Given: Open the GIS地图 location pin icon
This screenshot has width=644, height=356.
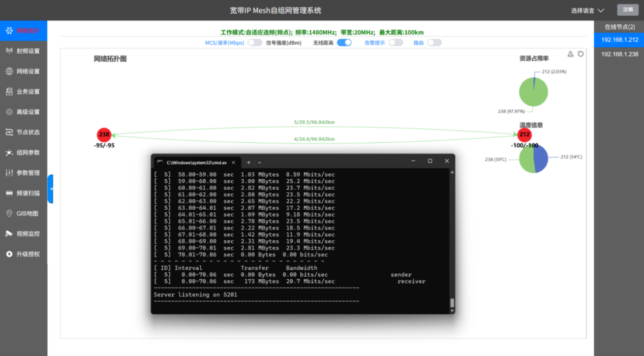Looking at the screenshot, I should click(9, 213).
